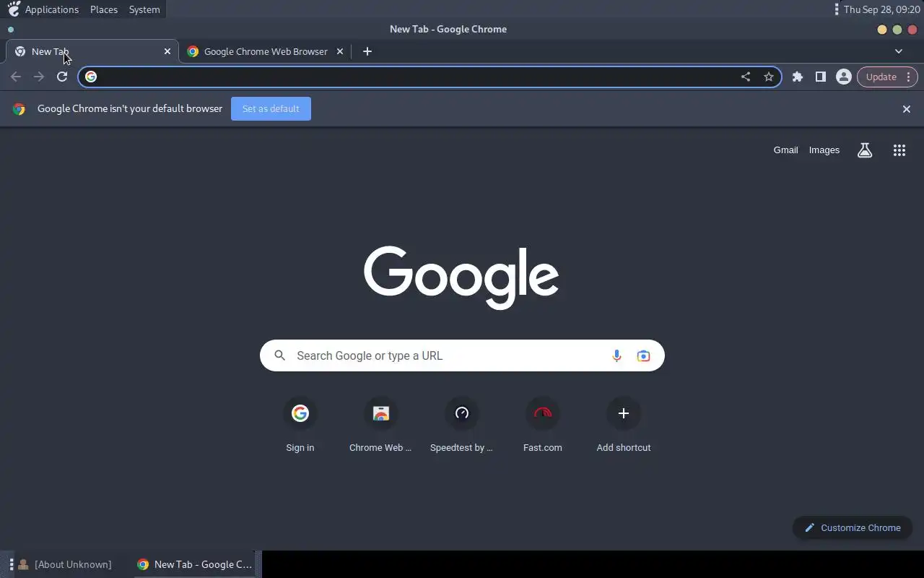Click Set as default button
This screenshot has width=924, height=578.
tap(271, 108)
